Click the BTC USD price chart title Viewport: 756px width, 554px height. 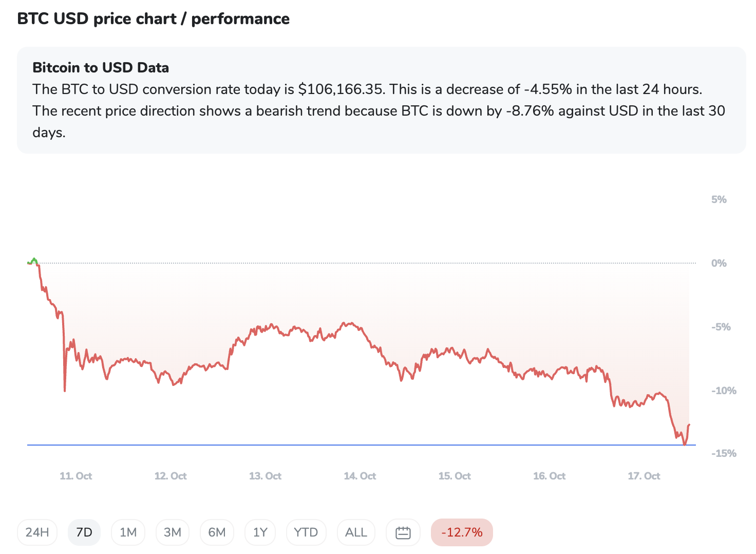point(154,19)
